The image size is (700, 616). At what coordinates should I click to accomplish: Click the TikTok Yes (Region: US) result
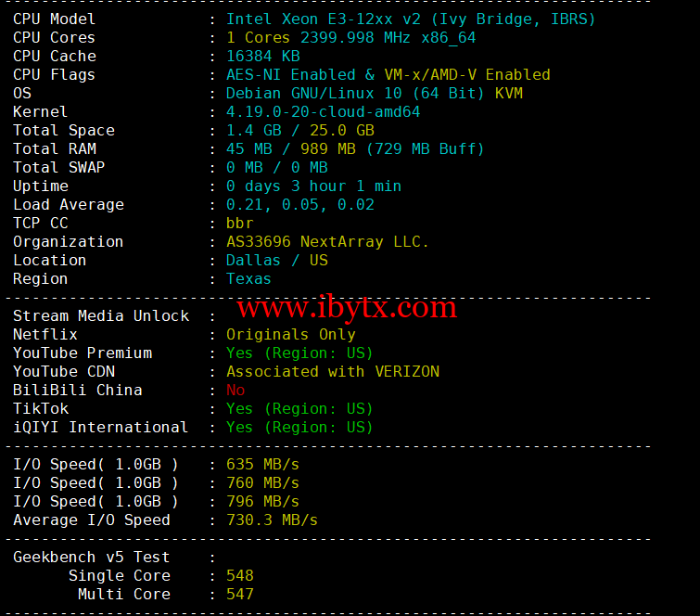(x=299, y=409)
